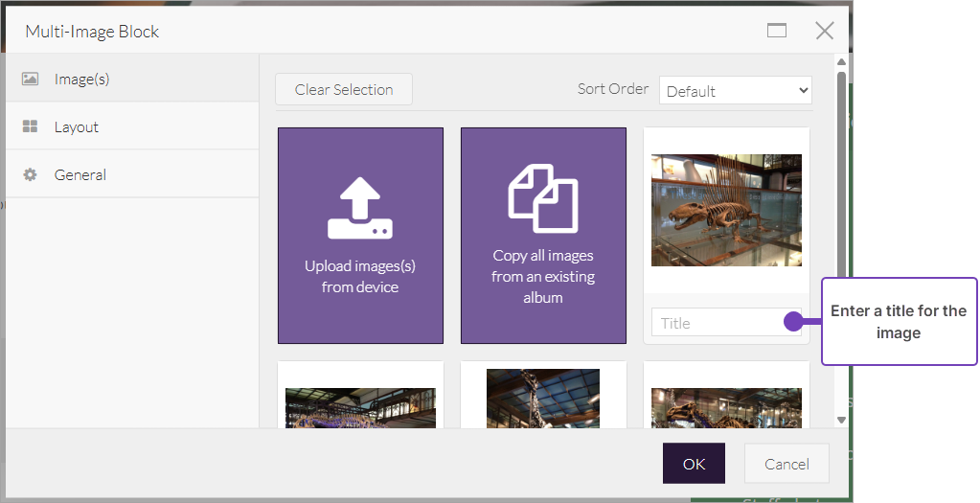The height and width of the screenshot is (503, 980).
Task: Confirm with the OK button
Action: coord(694,464)
